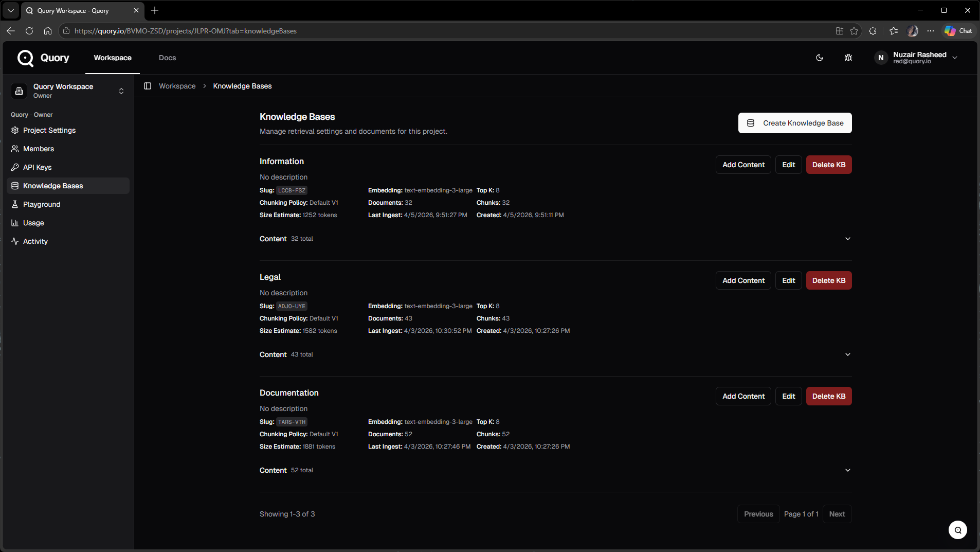This screenshot has width=980, height=552.
Task: Open Copilot Chat button
Action: (958, 31)
